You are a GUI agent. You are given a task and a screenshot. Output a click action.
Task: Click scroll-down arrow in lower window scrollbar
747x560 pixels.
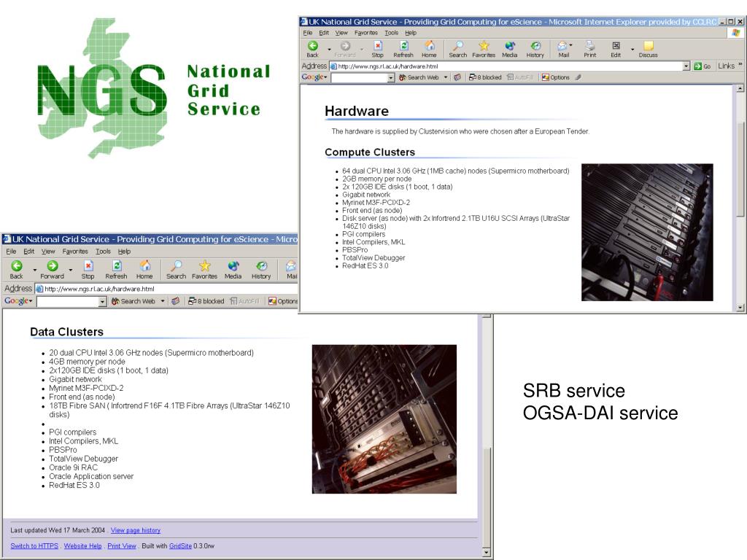click(486, 553)
